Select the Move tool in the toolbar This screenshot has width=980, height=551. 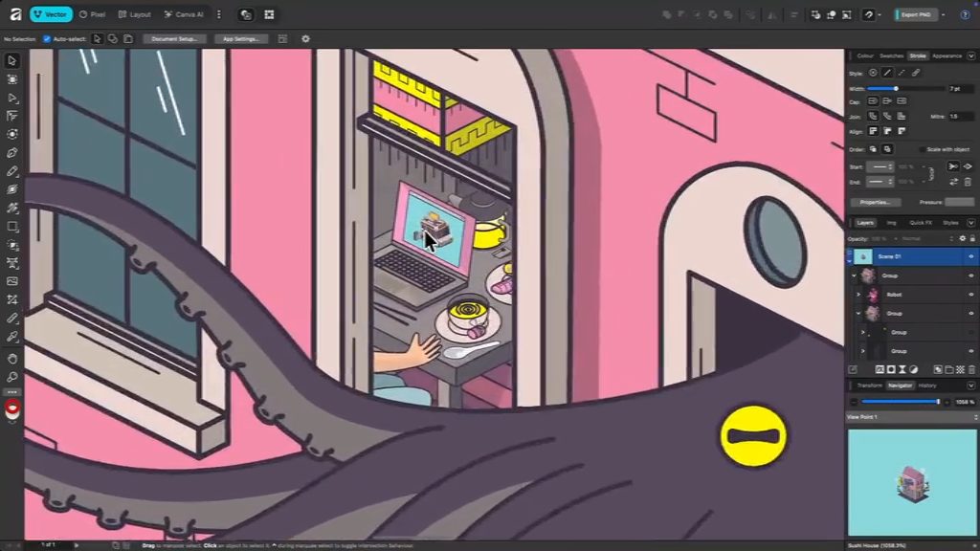pyautogui.click(x=12, y=61)
